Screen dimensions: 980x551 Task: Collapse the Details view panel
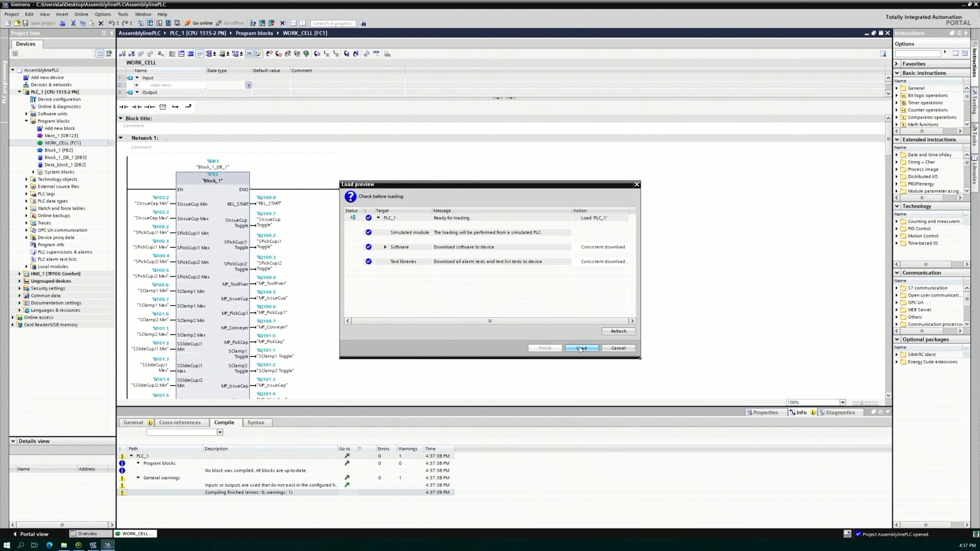tap(13, 441)
